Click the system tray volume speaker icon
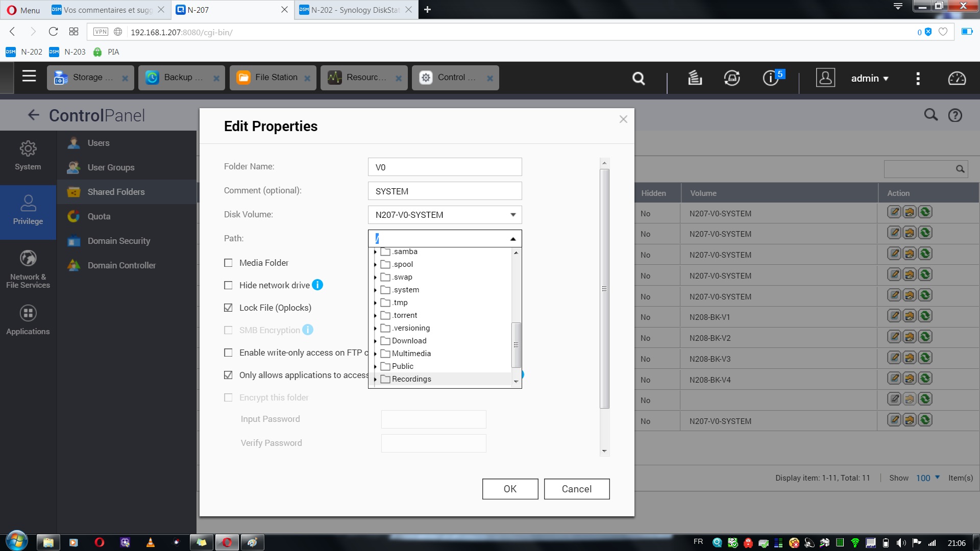 click(901, 543)
